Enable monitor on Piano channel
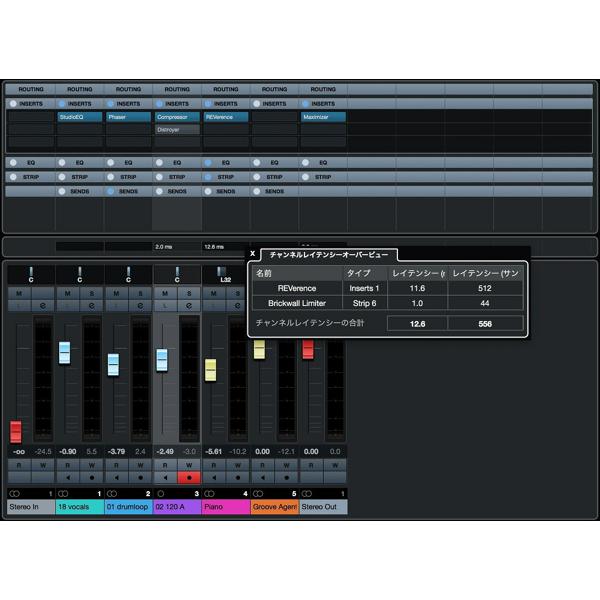 [214, 478]
